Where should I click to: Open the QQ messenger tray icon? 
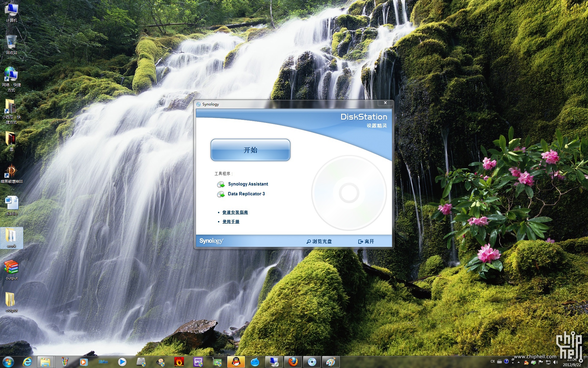526,362
